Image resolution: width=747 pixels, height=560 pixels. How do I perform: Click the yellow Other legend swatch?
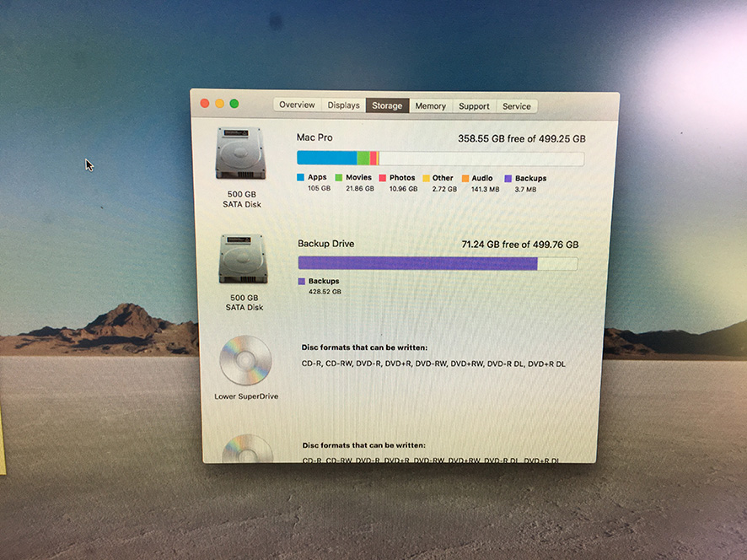point(426,179)
